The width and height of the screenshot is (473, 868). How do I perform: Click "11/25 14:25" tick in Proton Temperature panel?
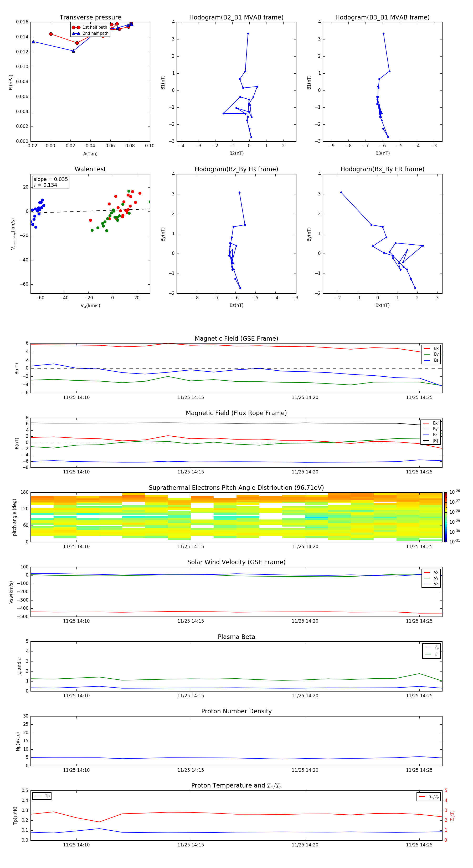(x=419, y=845)
